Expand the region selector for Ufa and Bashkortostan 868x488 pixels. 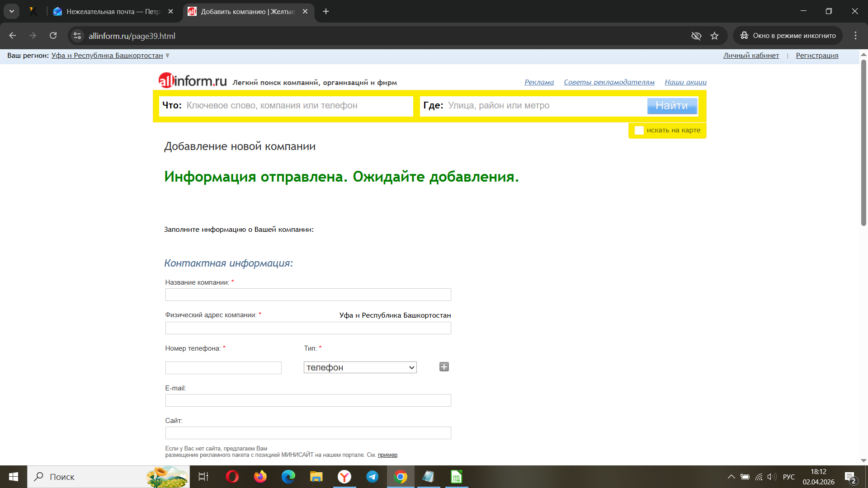[x=107, y=56]
